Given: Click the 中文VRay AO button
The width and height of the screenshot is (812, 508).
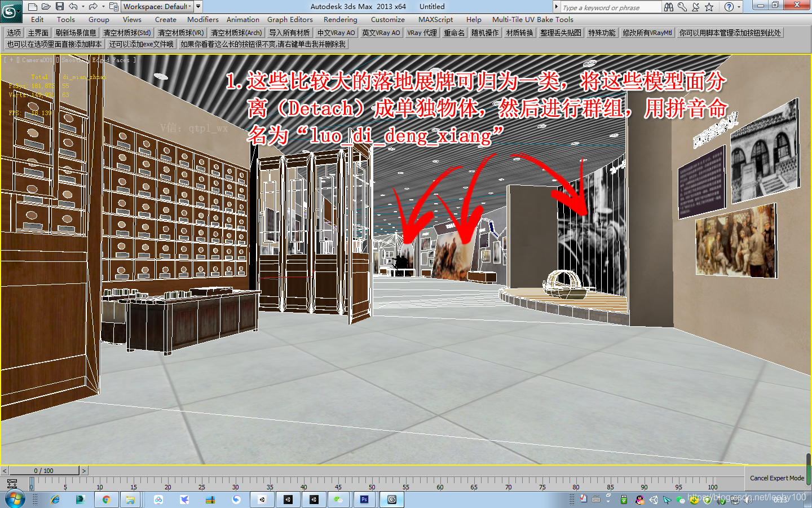Looking at the screenshot, I should pos(336,33).
